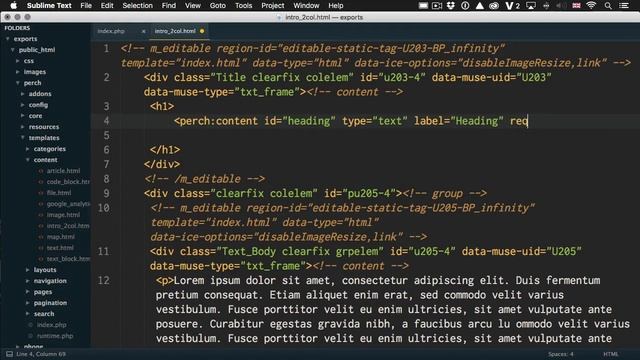Image resolution: width=640 pixels, height=360 pixels.
Task: Open map.html in the sidebar
Action: tap(60, 237)
